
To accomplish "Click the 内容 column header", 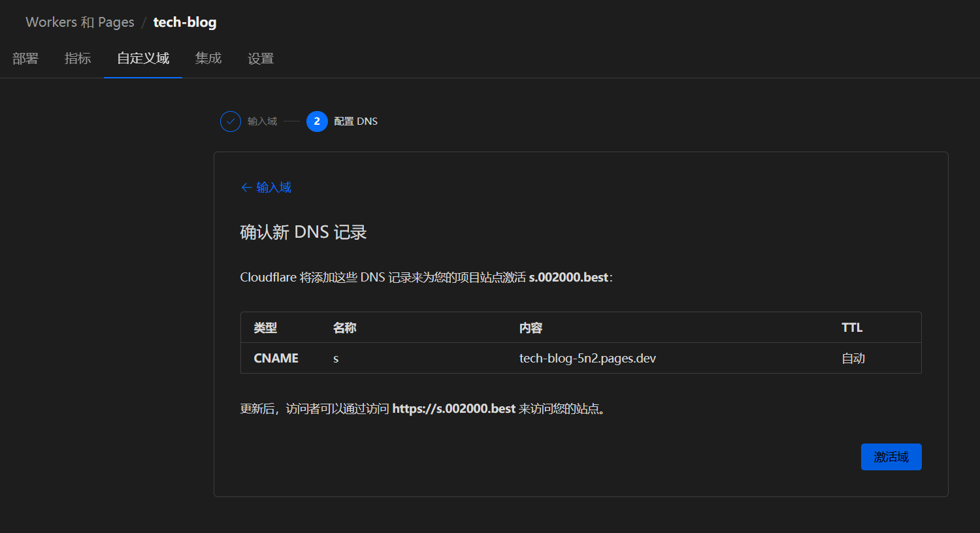I will (531, 328).
